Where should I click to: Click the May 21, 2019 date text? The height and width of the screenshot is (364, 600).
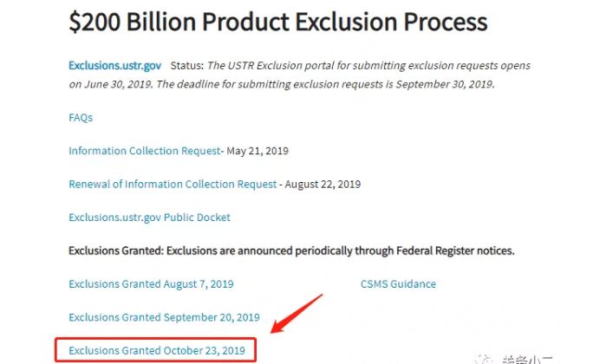258,151
